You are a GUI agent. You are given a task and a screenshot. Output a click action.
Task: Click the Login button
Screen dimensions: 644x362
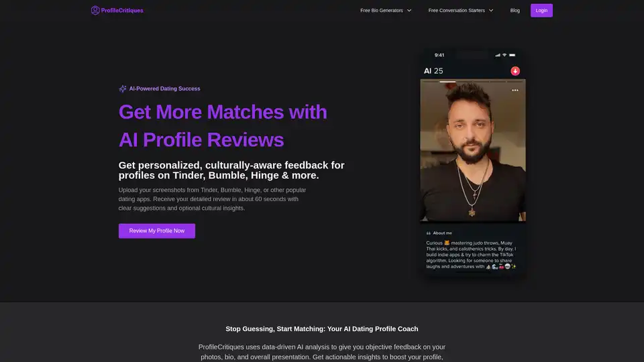click(541, 11)
